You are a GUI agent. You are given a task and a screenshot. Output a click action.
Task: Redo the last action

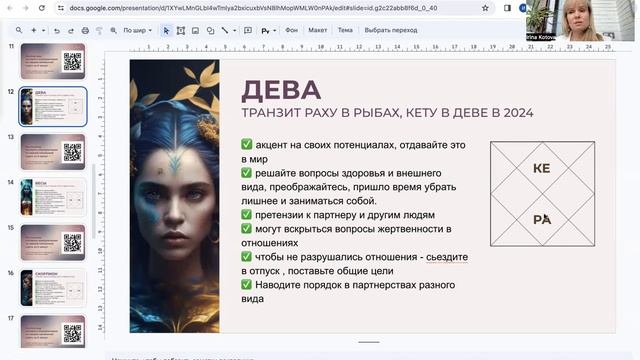click(71, 31)
